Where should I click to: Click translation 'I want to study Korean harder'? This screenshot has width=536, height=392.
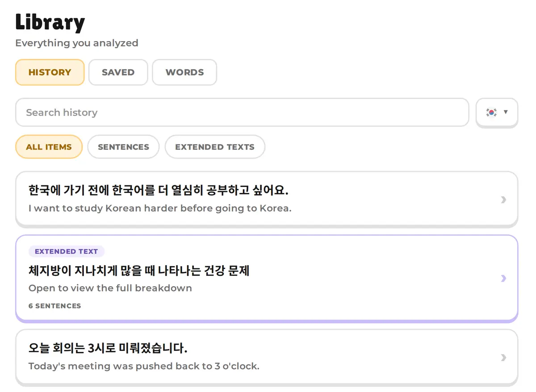[160, 208]
